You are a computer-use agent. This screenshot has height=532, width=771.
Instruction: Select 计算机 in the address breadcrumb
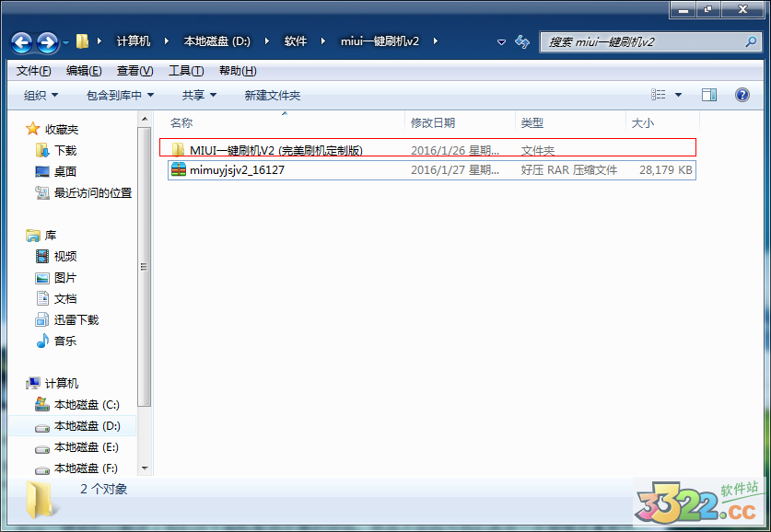pos(134,41)
